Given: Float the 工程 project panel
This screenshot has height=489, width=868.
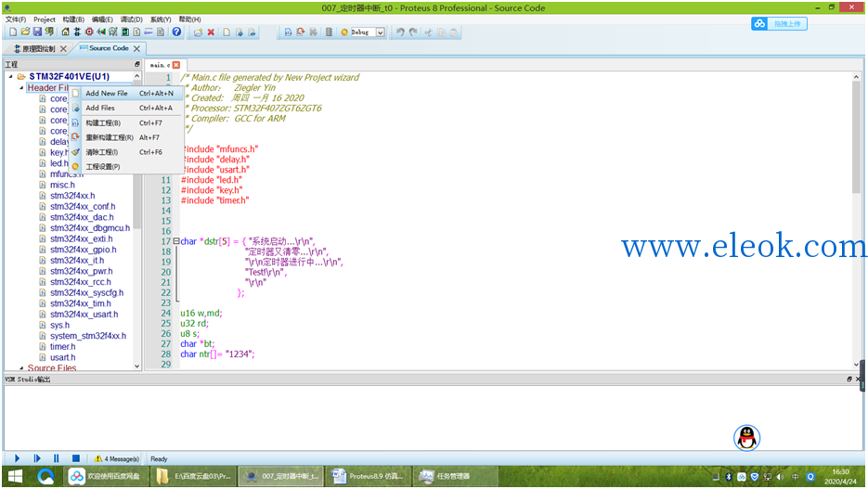Looking at the screenshot, I should pyautogui.click(x=136, y=65).
